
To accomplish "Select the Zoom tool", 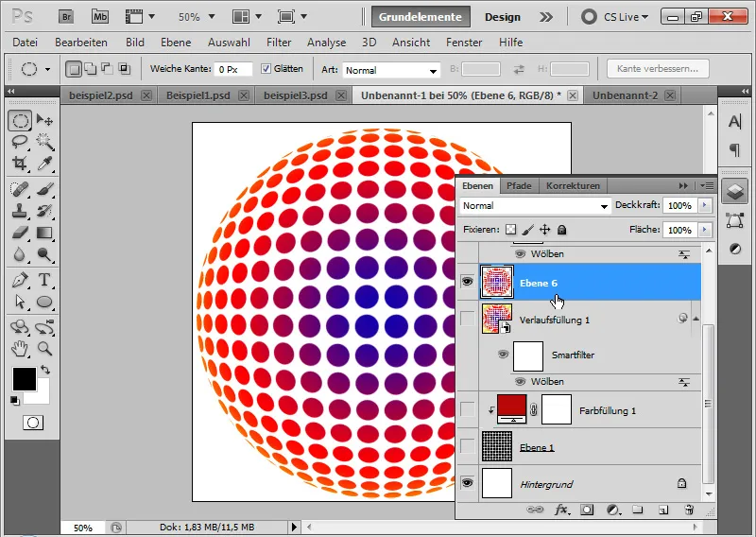I will [x=44, y=348].
